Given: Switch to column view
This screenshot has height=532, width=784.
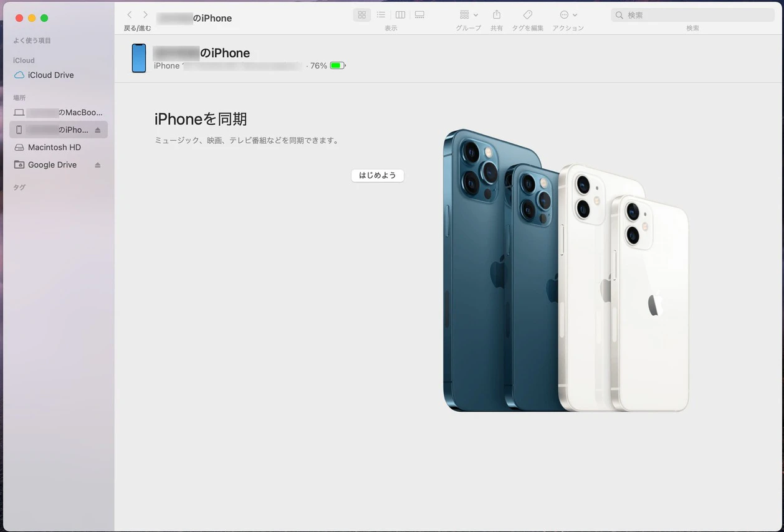Looking at the screenshot, I should click(x=400, y=15).
